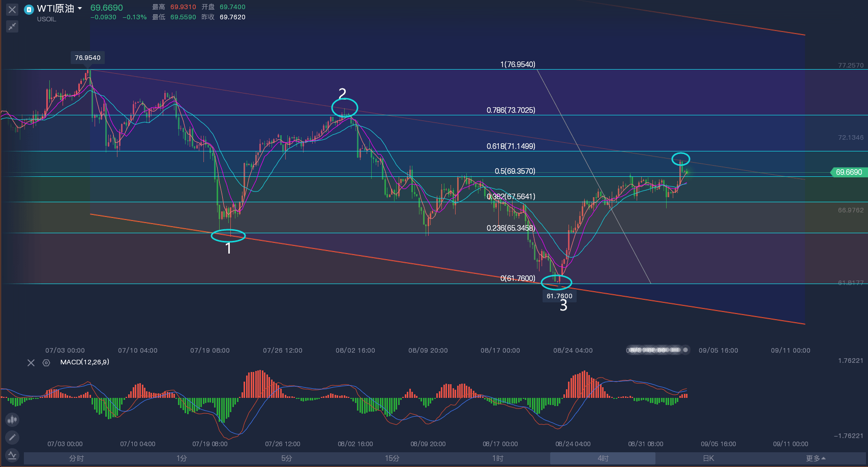Click the 昨收 69.7620 value

coord(232,17)
